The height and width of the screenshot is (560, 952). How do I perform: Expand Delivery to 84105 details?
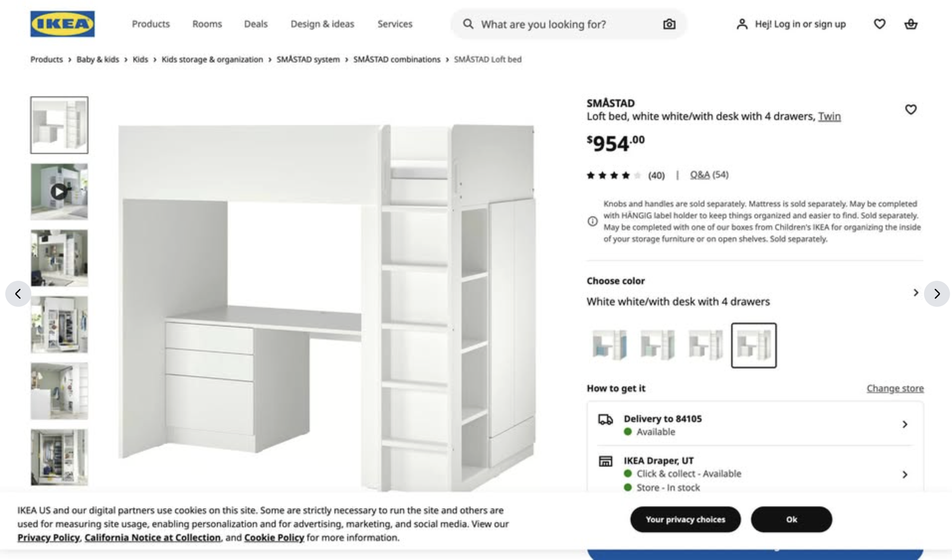pos(904,424)
